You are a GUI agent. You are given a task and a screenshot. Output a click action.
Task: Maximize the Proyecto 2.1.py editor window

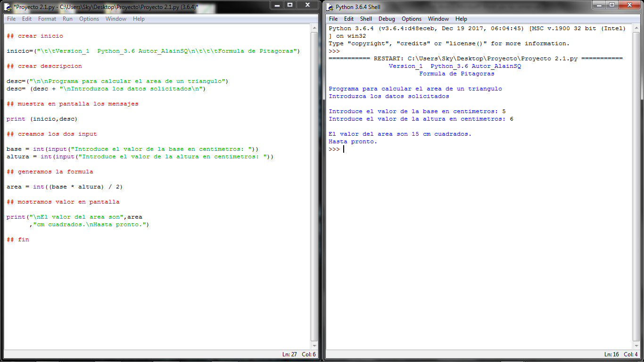pos(290,5)
